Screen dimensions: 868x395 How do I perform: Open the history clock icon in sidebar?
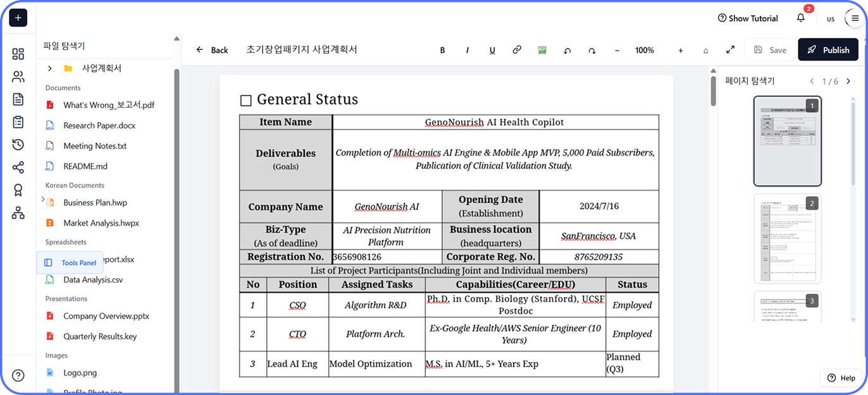[x=18, y=145]
